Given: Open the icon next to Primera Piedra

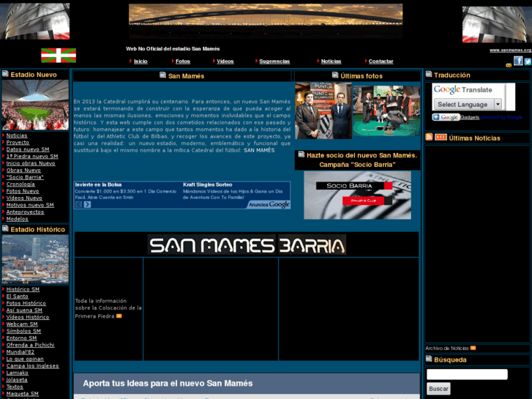Looking at the screenshot, I should point(119,316).
